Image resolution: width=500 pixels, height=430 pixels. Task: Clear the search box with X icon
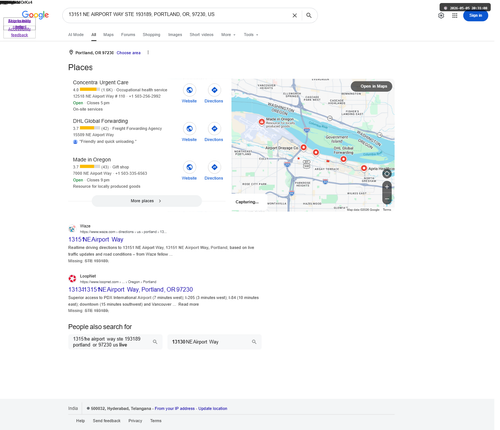295,15
